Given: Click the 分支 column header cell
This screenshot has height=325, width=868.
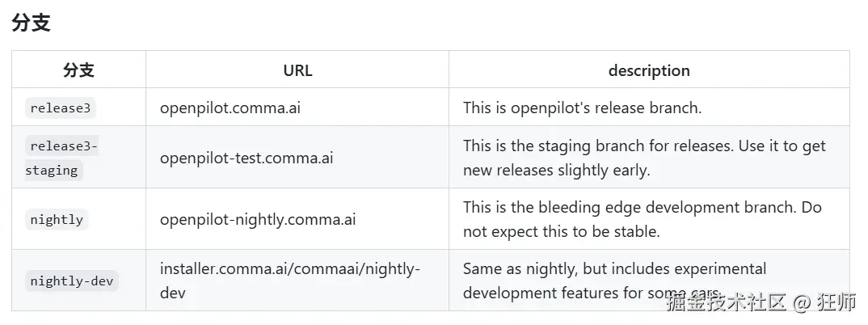Looking at the screenshot, I should pyautogui.click(x=78, y=70).
